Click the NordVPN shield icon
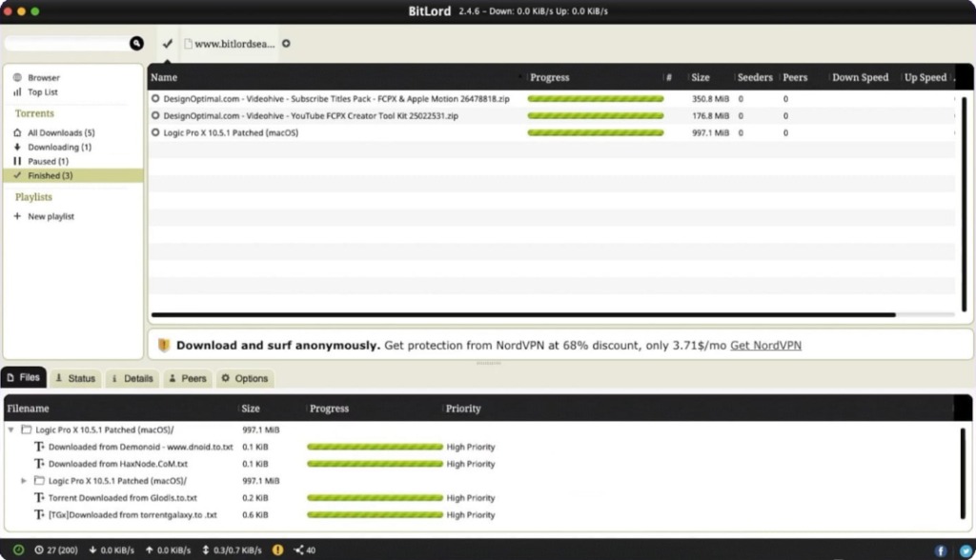 pos(164,346)
